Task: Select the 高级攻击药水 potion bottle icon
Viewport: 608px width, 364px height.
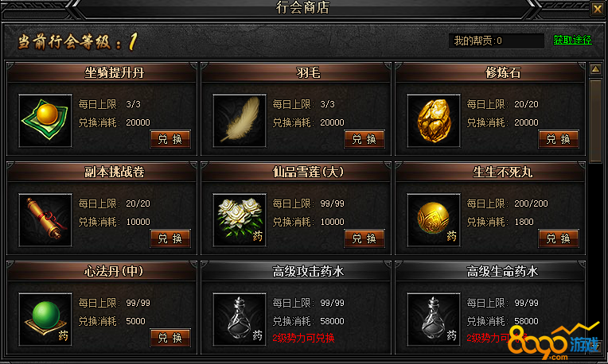Action: point(240,319)
